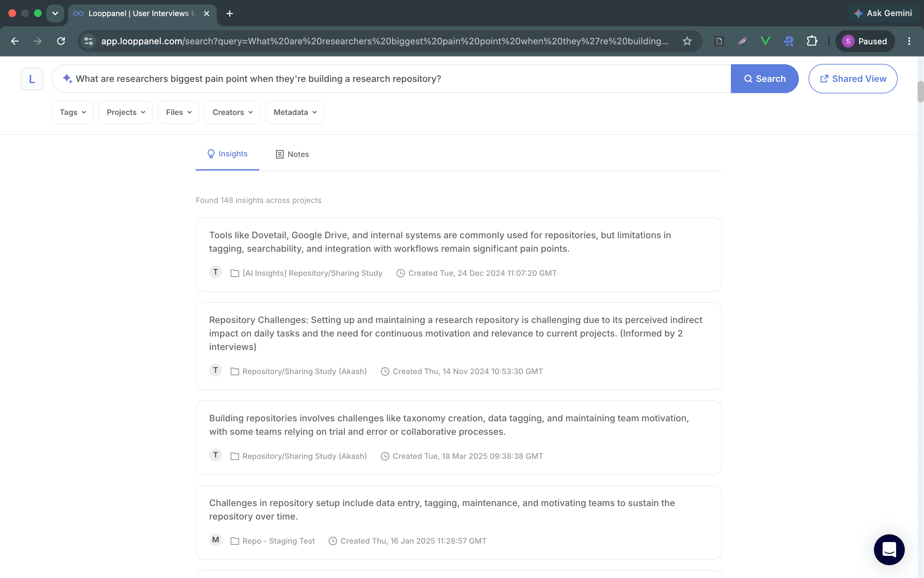Open the taxonomy creation insight card
The image size is (924, 578).
click(458, 438)
